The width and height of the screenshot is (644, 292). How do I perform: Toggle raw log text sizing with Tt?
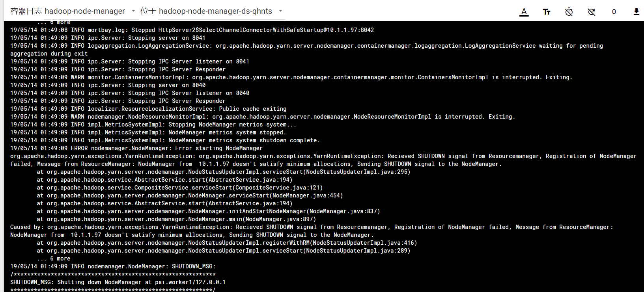547,12
